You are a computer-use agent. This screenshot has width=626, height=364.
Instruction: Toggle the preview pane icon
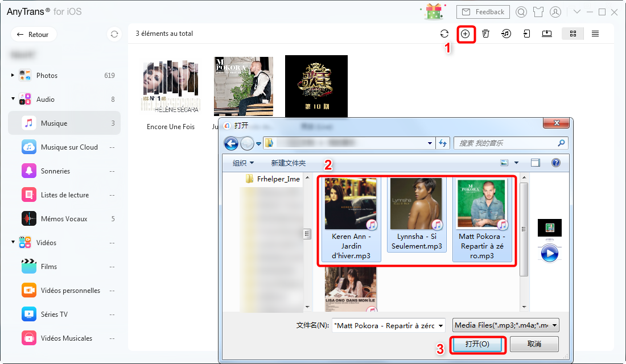pyautogui.click(x=536, y=163)
